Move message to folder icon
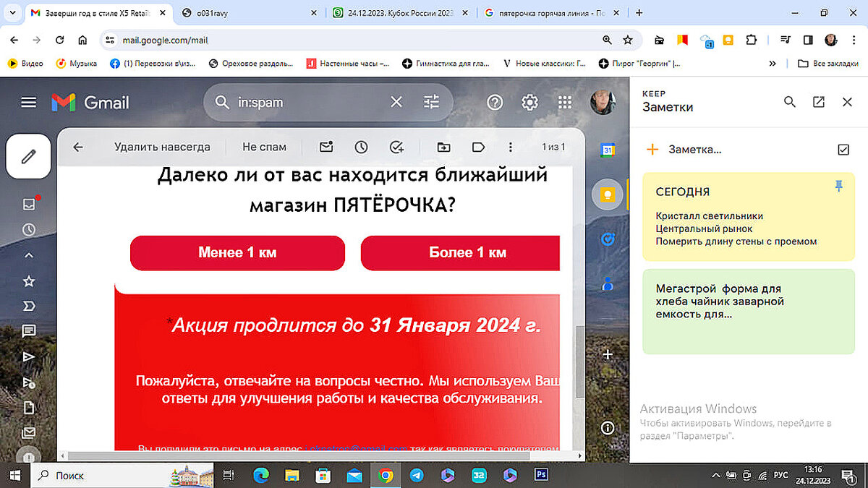The width and height of the screenshot is (868, 488). (x=443, y=147)
